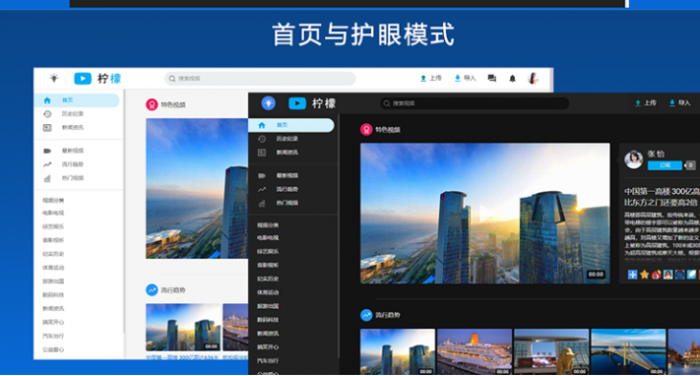
Task: Open the featured video in the light window
Action: tap(197, 188)
